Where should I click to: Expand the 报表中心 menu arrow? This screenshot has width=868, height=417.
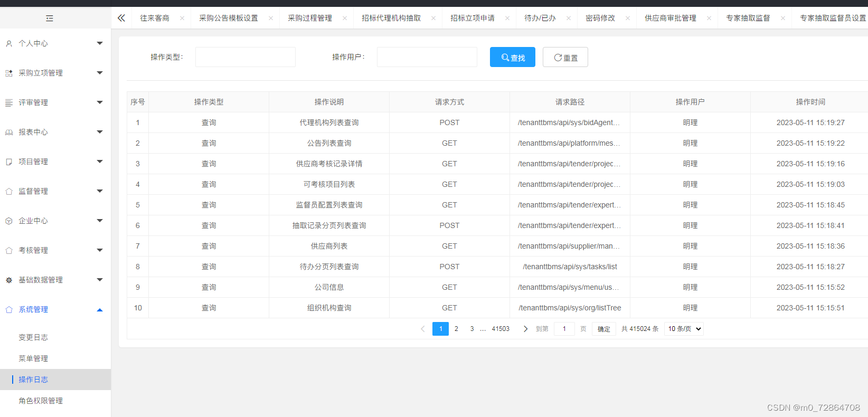[x=100, y=132]
